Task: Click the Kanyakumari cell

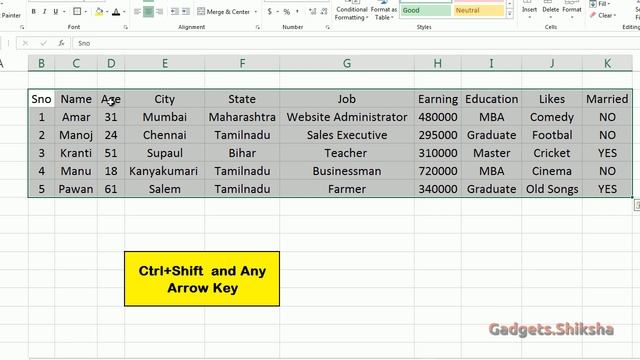Action: point(164,171)
